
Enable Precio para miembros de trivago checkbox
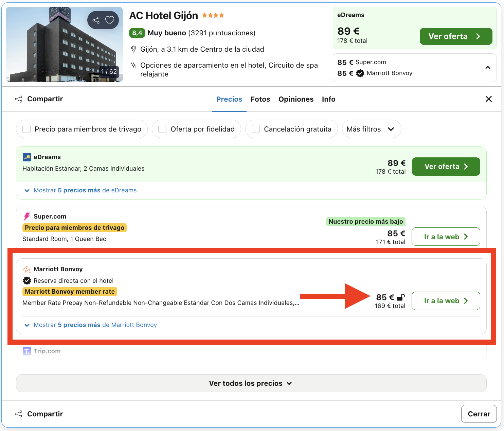pyautogui.click(x=26, y=129)
